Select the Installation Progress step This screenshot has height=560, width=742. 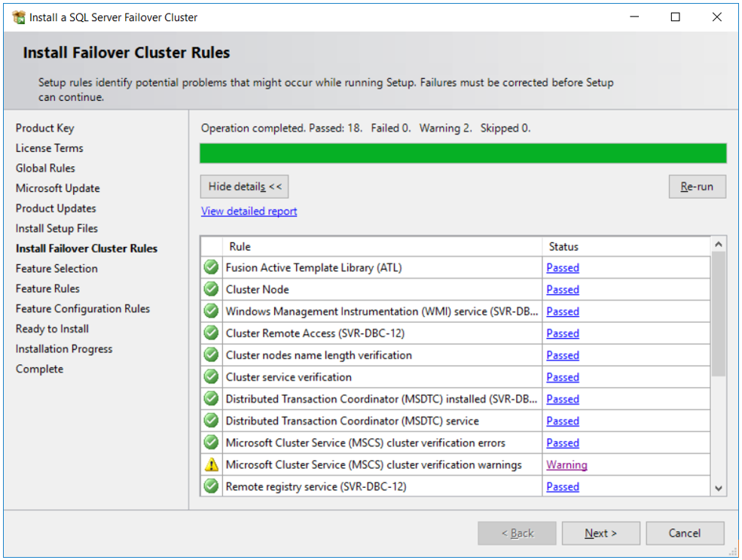coord(64,349)
